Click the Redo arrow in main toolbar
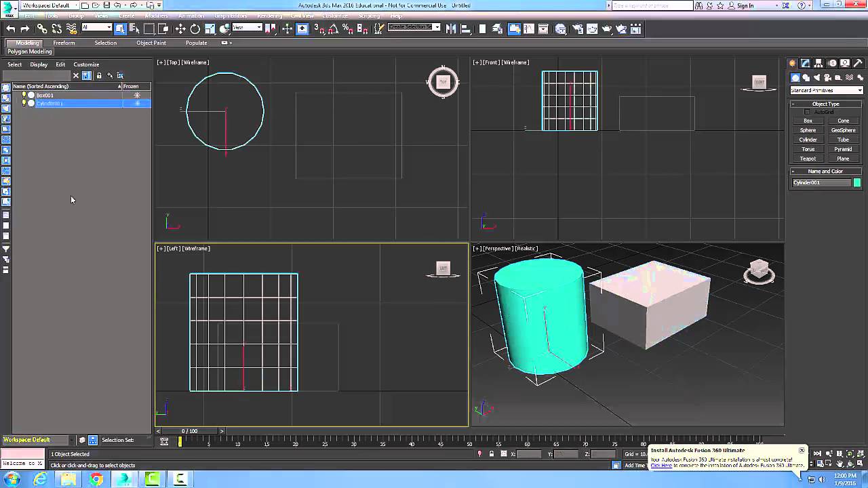Screen dimensions: 868x488 click(x=25, y=28)
